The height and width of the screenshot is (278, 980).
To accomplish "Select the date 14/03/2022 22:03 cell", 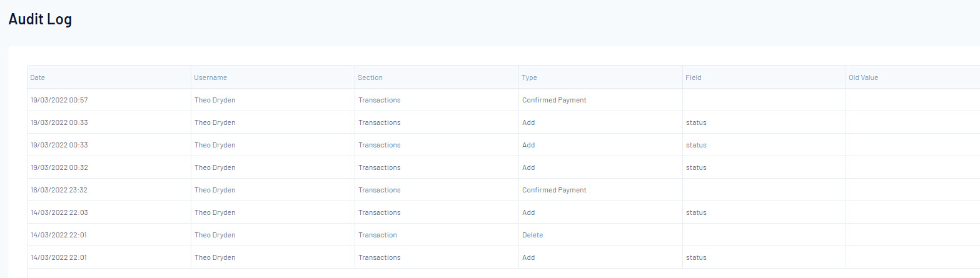I will point(109,212).
